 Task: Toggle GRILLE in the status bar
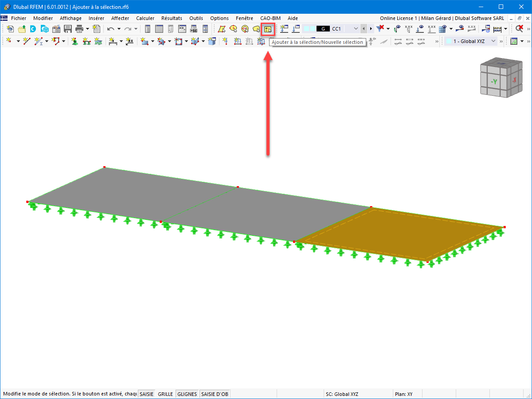(165, 394)
